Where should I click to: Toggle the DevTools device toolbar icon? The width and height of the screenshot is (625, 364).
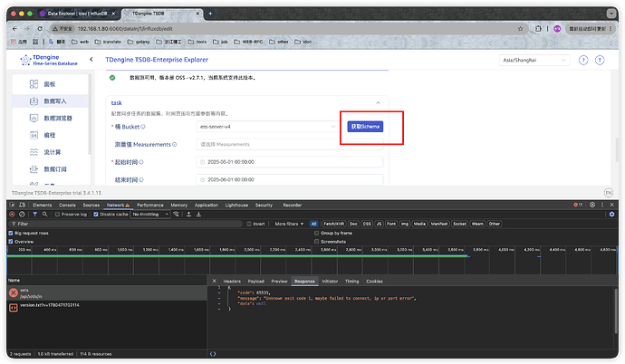tap(23, 206)
